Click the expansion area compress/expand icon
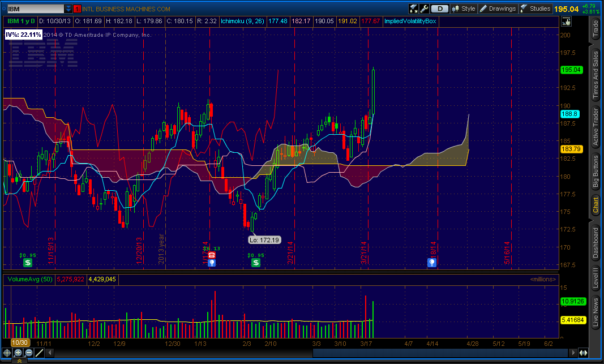604x364 pixels. click(x=583, y=353)
